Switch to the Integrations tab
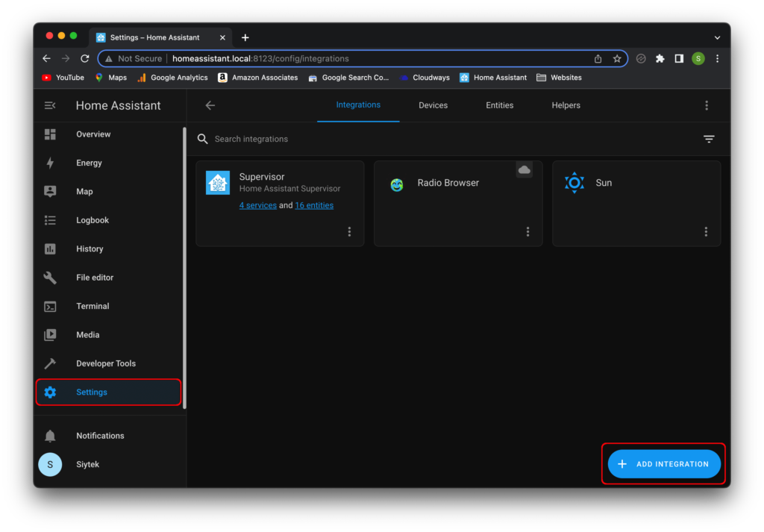 (358, 104)
